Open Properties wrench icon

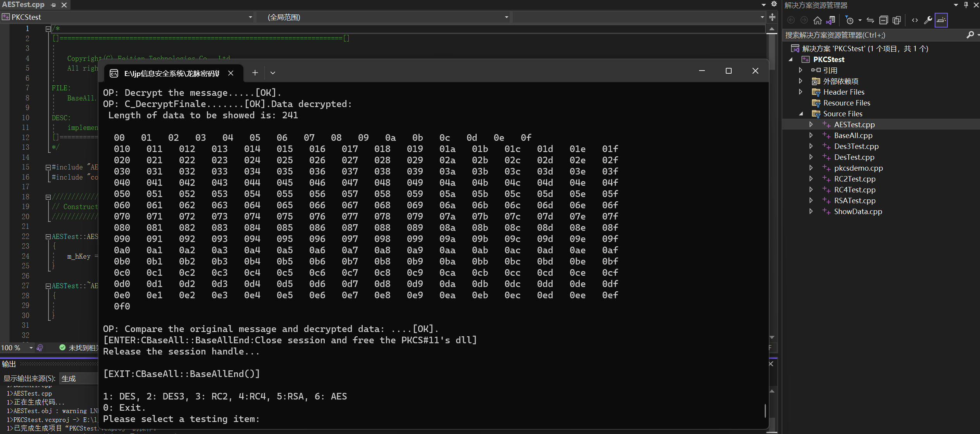point(928,20)
